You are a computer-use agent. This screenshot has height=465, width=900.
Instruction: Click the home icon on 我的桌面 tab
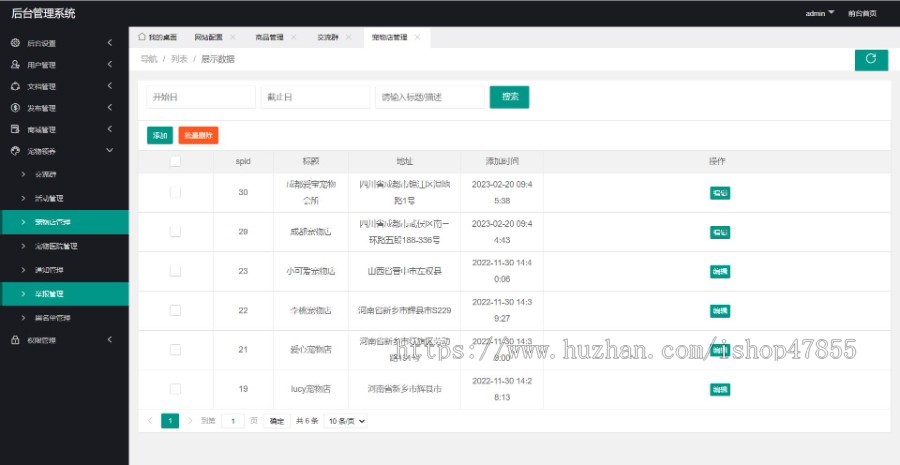pyautogui.click(x=142, y=37)
